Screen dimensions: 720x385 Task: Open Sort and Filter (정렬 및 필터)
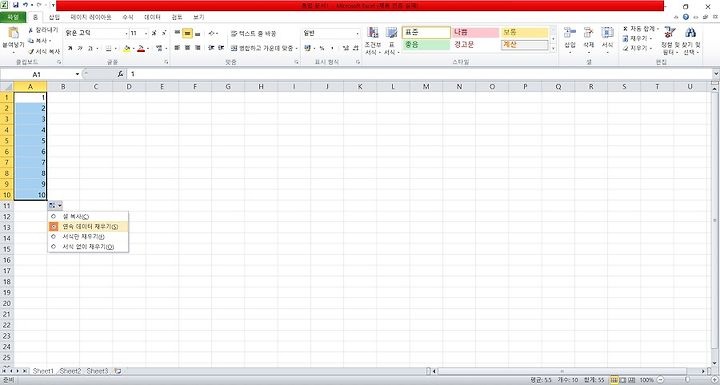[x=670, y=40]
